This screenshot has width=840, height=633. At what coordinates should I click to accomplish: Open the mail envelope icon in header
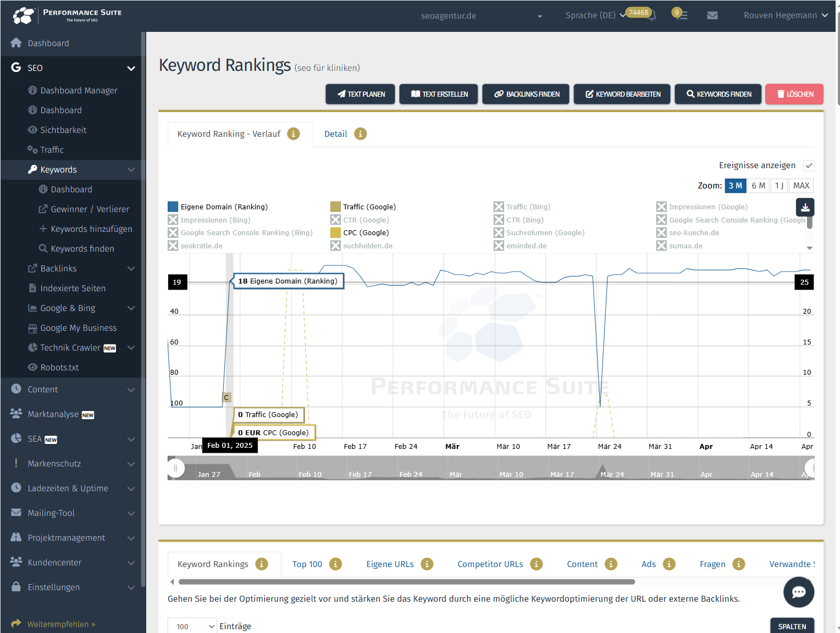pos(712,15)
